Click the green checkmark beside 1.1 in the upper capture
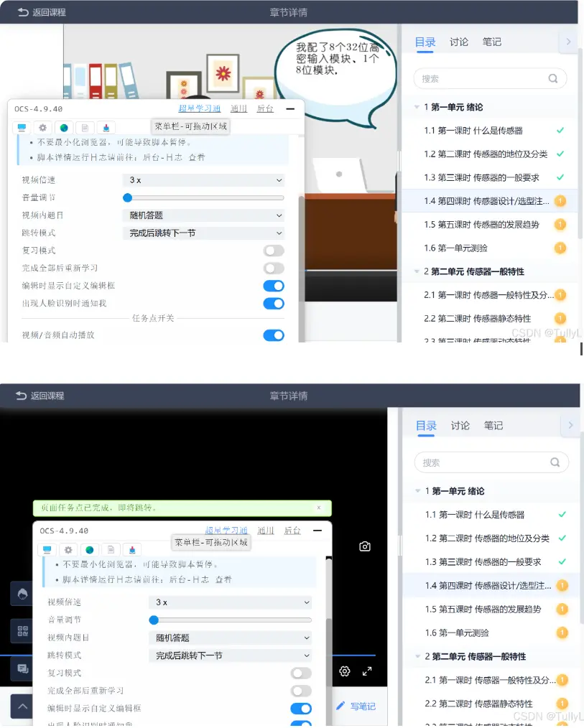Screen dimensions: 584x728 click(560, 131)
